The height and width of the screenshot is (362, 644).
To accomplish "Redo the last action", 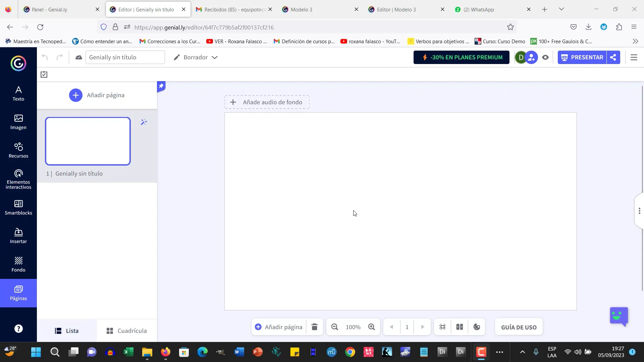I will click(60, 57).
